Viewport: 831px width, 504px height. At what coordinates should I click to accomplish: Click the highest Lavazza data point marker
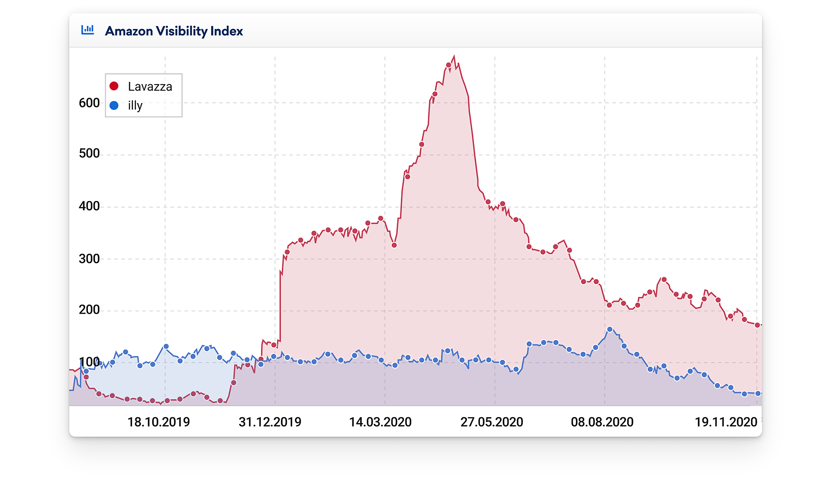(x=449, y=65)
